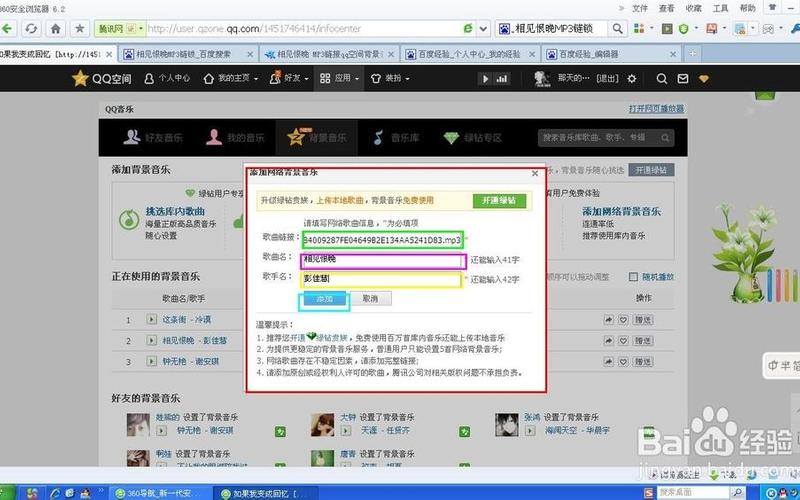Viewport: 800px width, 500px height.
Task: Bookmark this page with the star icon
Action: tap(80, 29)
